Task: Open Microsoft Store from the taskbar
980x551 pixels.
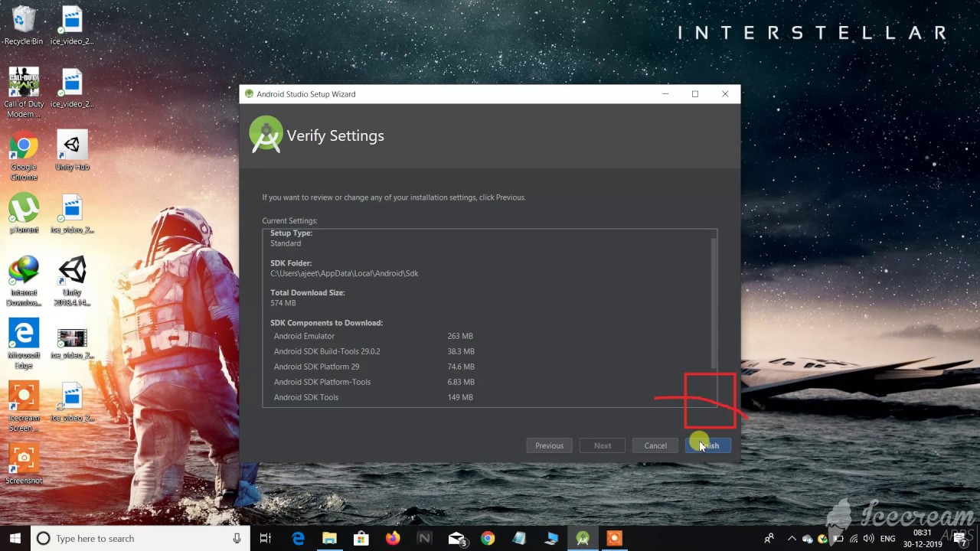Action: pos(361,538)
